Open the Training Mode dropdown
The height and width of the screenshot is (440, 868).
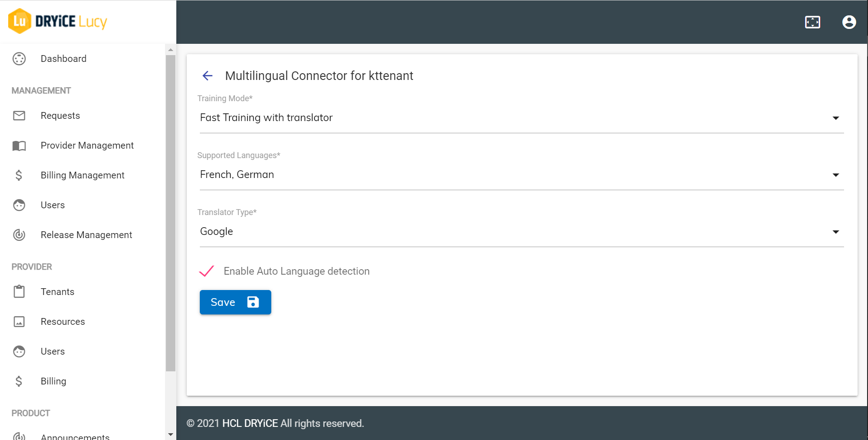point(835,118)
